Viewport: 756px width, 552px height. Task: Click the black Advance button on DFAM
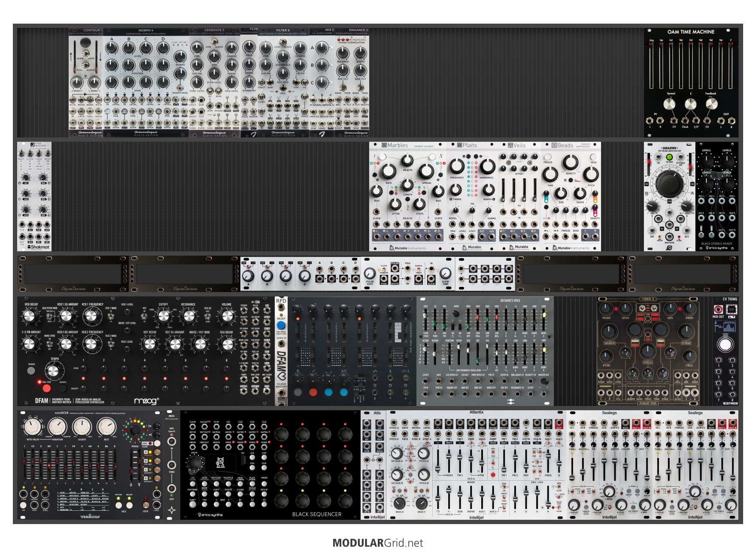point(63,388)
